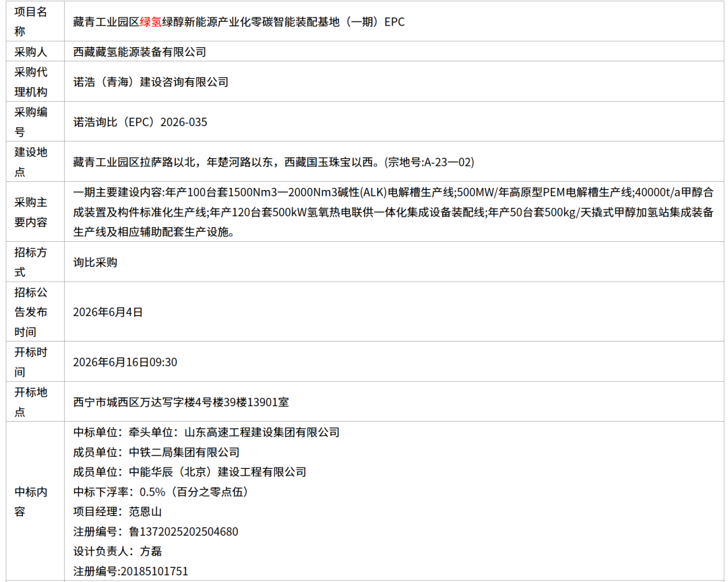This screenshot has width=728, height=582.
Task: Select project manager line 范恩山
Action: [x=117, y=512]
